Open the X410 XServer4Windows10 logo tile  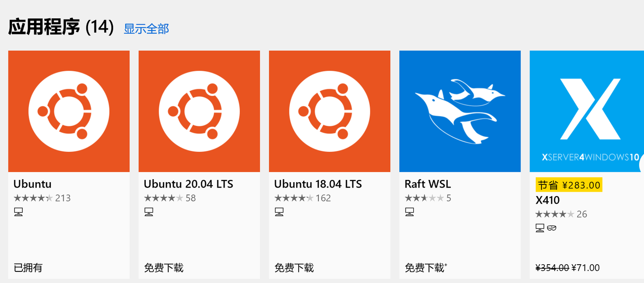pos(587,111)
